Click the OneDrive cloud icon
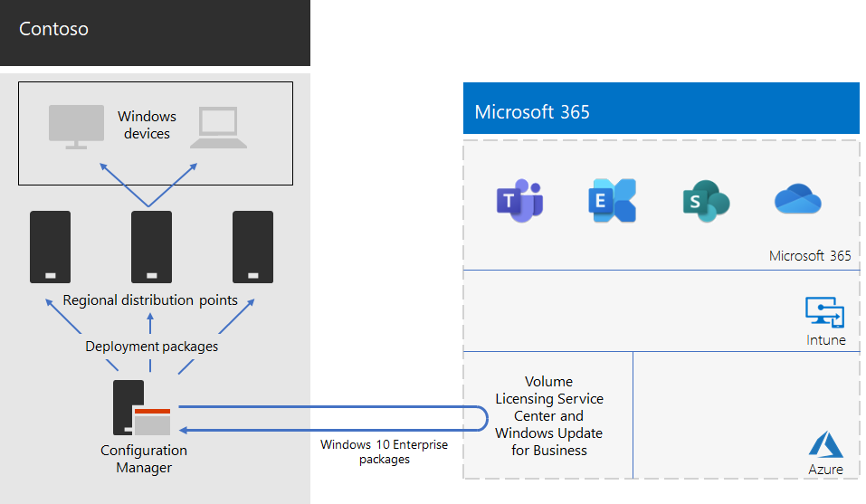This screenshot has width=866, height=504. (x=797, y=199)
